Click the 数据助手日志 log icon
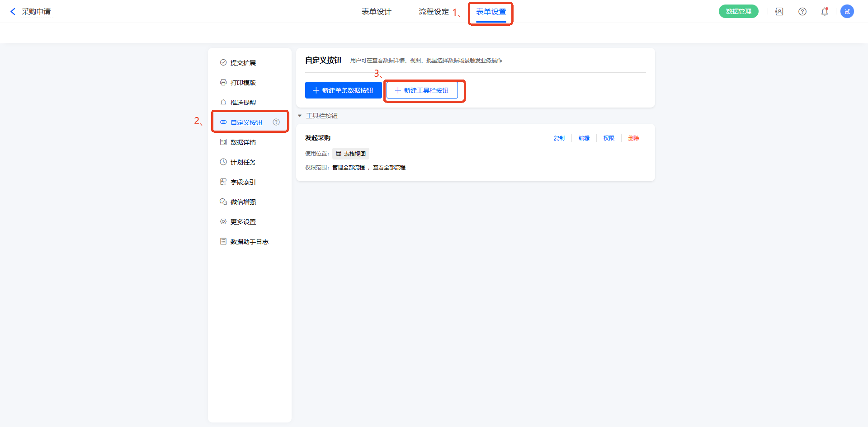This screenshot has width=868, height=427. 223,242
